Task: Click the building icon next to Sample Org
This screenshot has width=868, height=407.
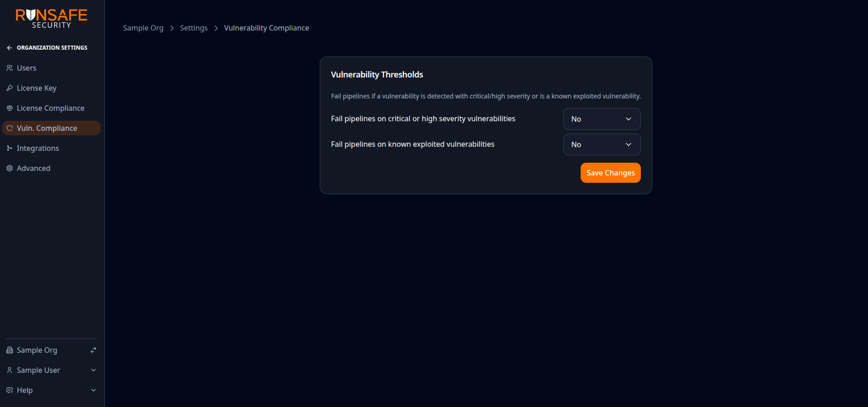Action: [x=10, y=350]
